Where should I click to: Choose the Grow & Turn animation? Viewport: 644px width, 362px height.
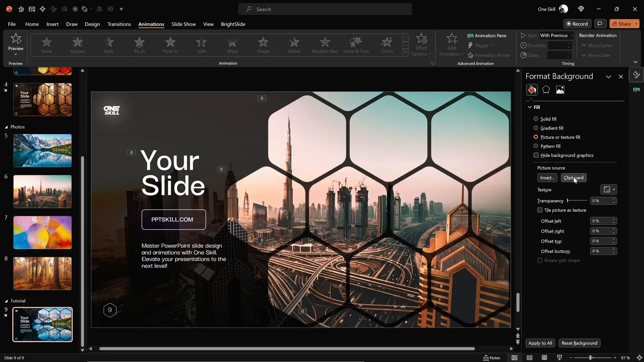tap(356, 45)
